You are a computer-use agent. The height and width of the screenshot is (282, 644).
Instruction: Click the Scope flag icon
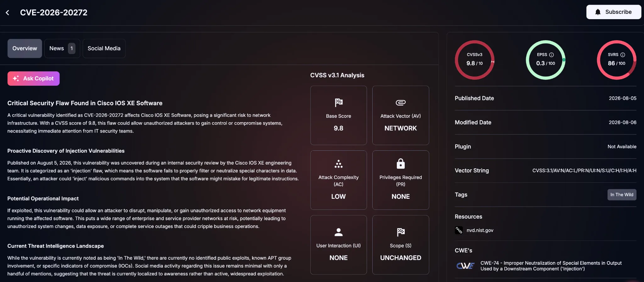(x=401, y=232)
